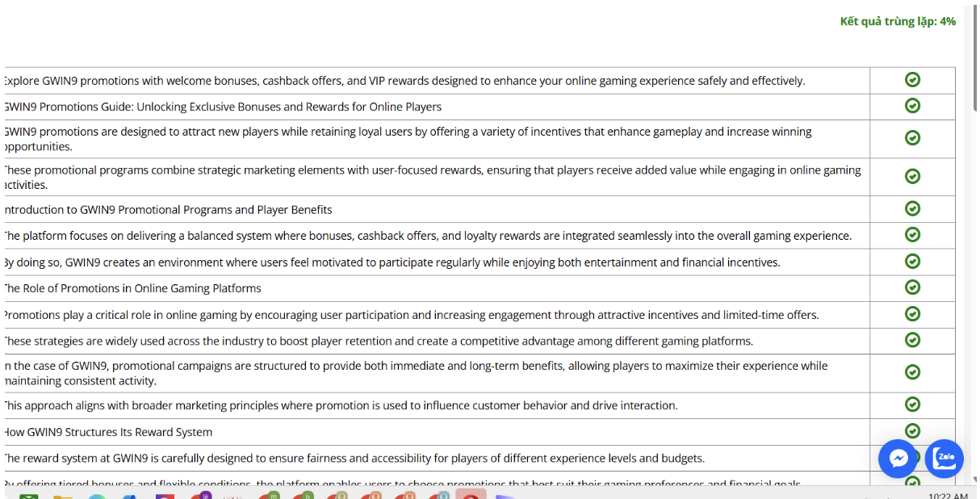This screenshot has width=980, height=499.
Task: Click the check icon on the loyalty rewards integration row
Action: (912, 235)
